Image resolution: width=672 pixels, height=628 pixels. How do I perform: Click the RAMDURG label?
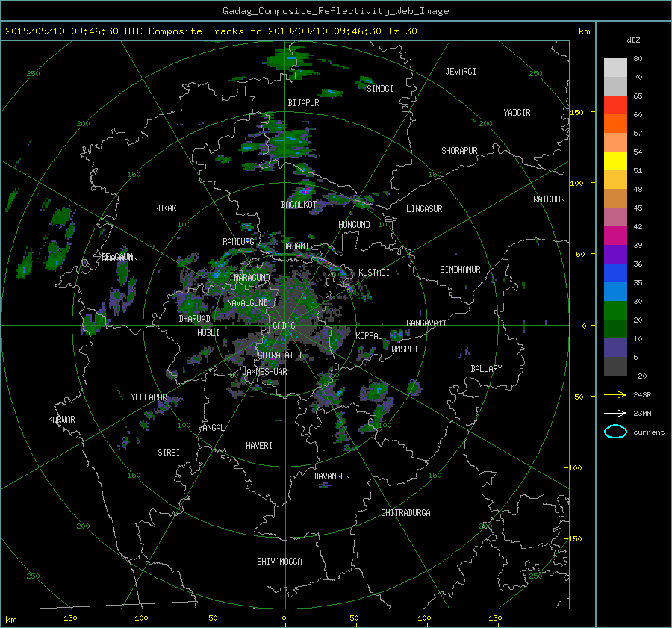click(x=238, y=242)
